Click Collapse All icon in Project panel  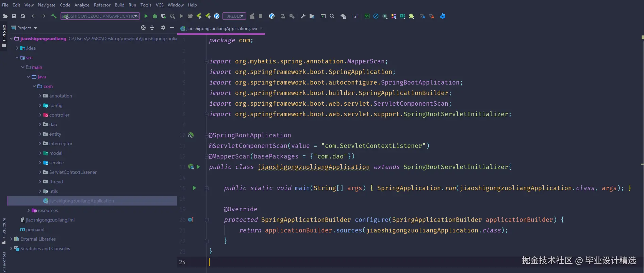(x=152, y=28)
